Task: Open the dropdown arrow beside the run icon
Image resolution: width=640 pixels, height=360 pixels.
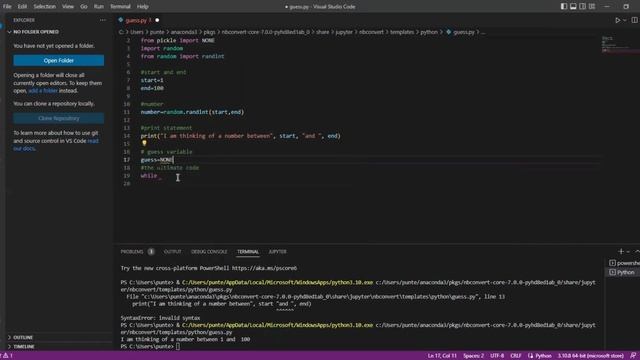Action: (x=624, y=20)
